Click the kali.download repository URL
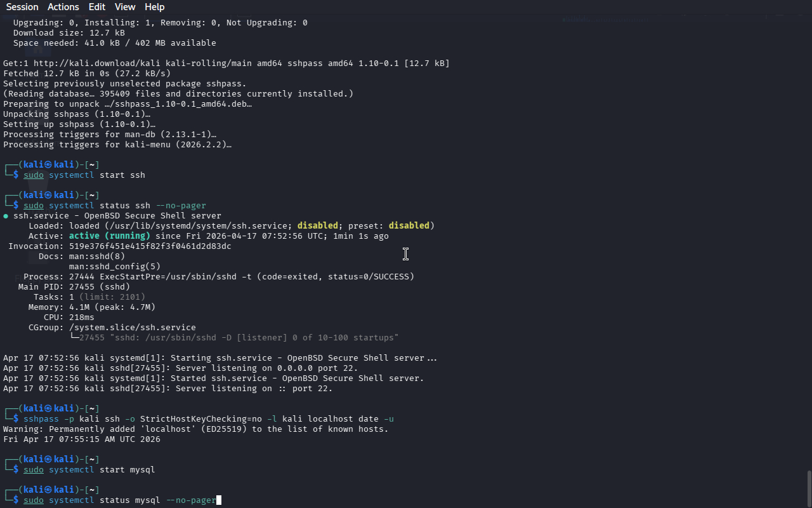The image size is (812, 508). (96, 63)
